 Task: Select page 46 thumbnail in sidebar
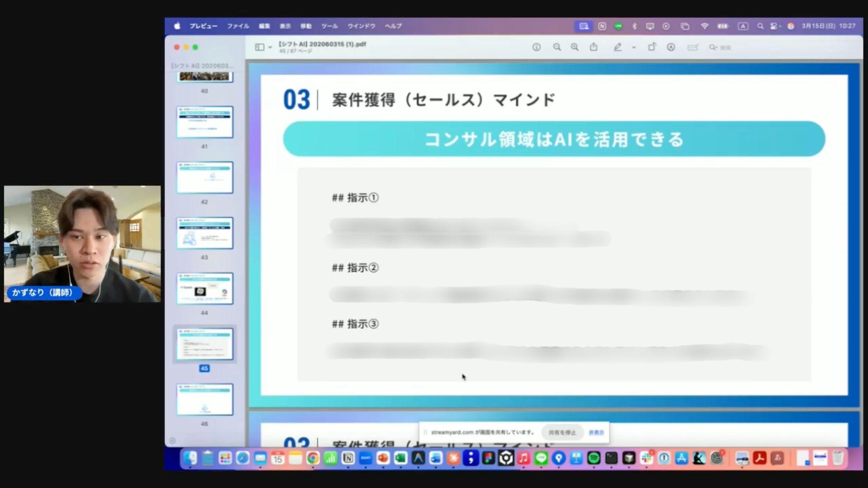point(204,399)
